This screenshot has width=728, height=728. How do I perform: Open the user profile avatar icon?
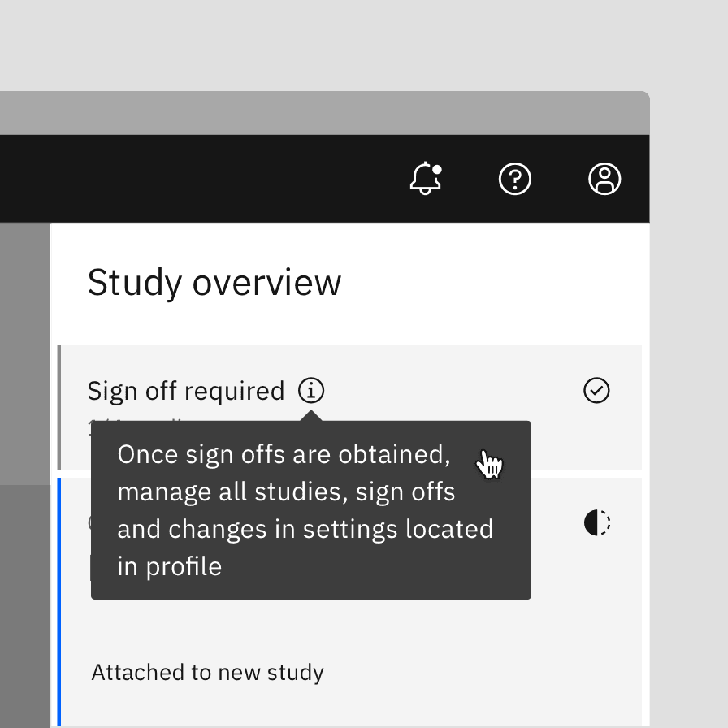(x=604, y=179)
